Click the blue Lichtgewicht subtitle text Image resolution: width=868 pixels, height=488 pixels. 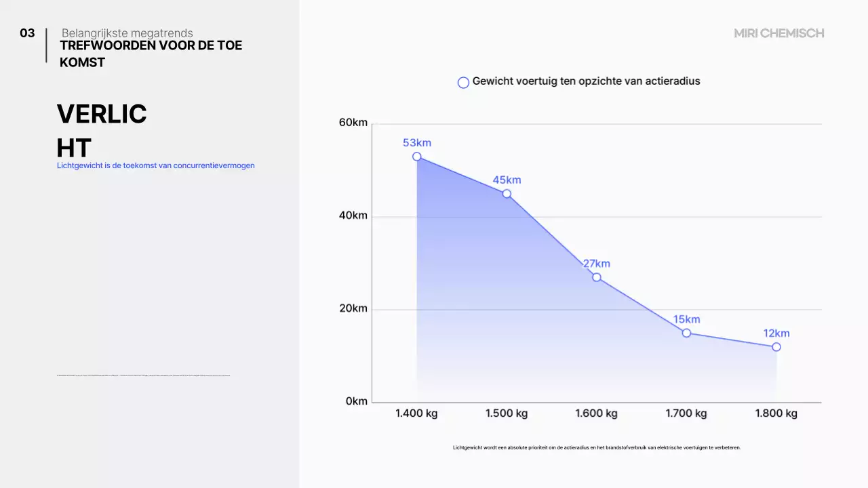(156, 165)
